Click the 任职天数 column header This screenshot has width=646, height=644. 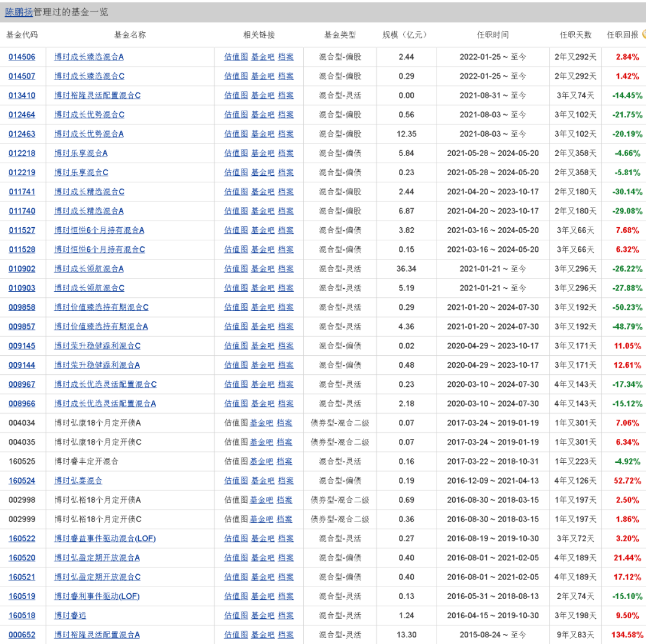pos(575,35)
